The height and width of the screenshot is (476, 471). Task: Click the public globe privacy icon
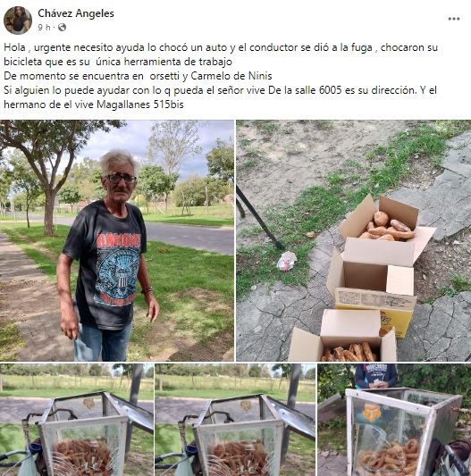(62, 28)
